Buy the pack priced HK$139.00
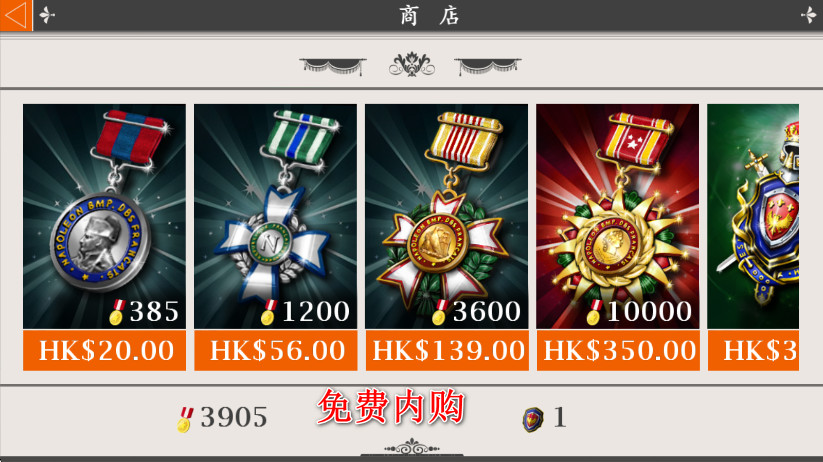This screenshot has width=823, height=462. (447, 350)
